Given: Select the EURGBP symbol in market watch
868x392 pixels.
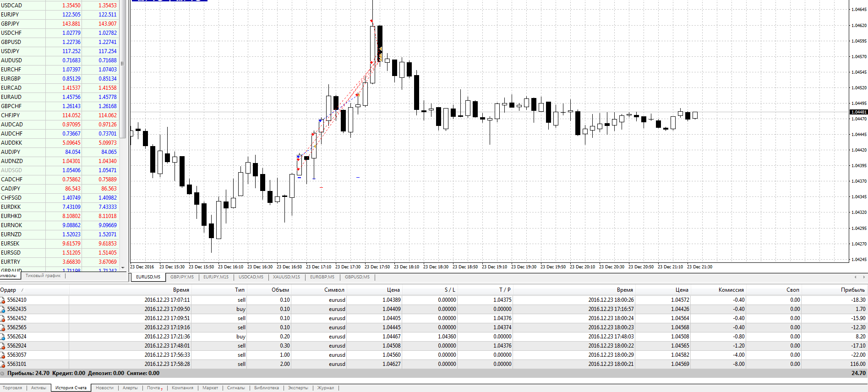Looking at the screenshot, I should pyautogui.click(x=11, y=79).
